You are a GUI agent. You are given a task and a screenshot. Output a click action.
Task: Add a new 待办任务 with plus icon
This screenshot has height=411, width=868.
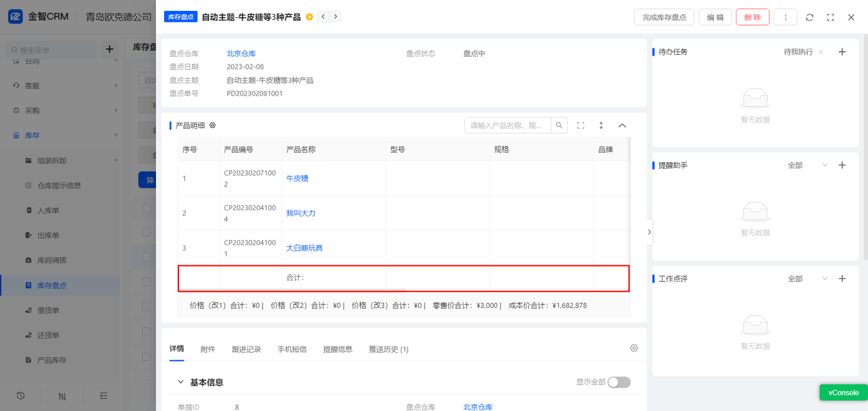[x=842, y=52]
